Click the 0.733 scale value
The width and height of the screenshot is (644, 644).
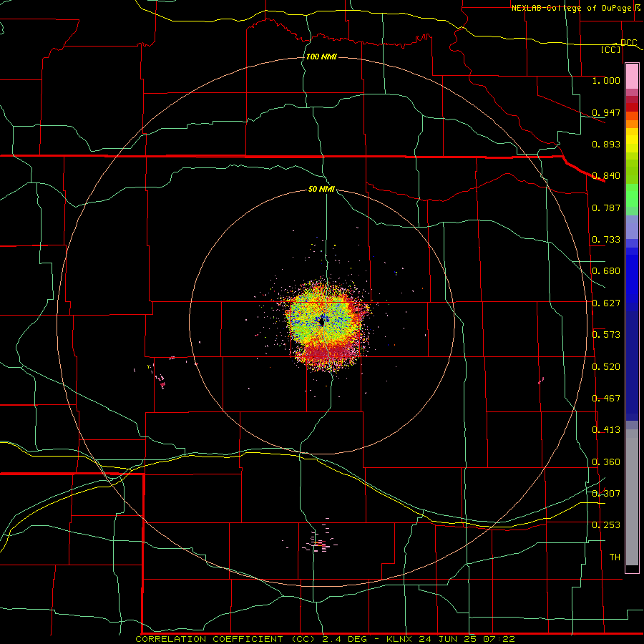pyautogui.click(x=606, y=240)
